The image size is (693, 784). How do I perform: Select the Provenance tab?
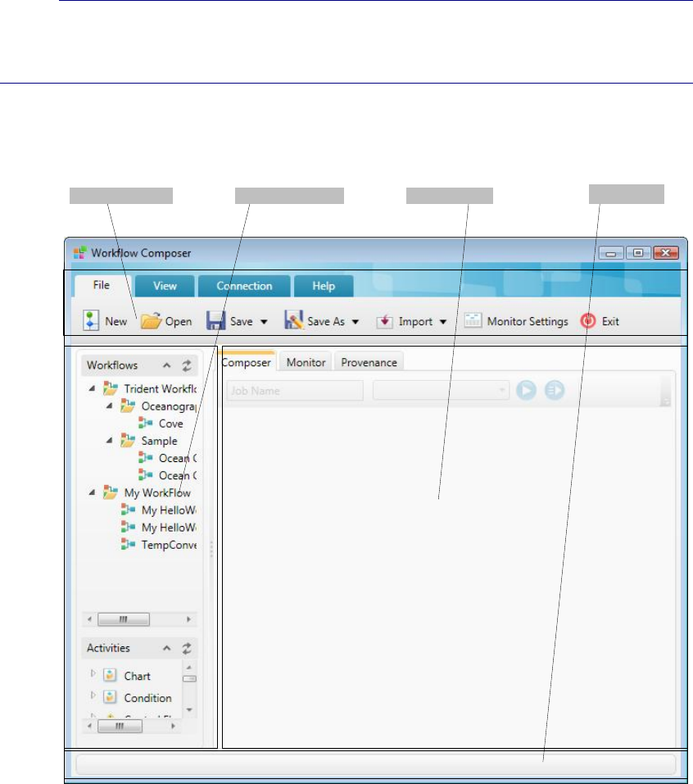[369, 362]
